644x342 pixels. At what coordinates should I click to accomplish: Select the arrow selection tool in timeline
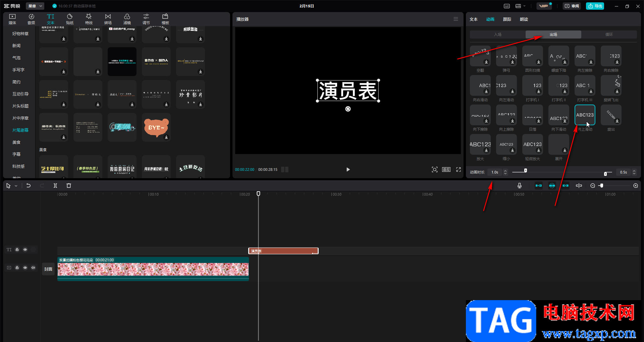click(8, 186)
